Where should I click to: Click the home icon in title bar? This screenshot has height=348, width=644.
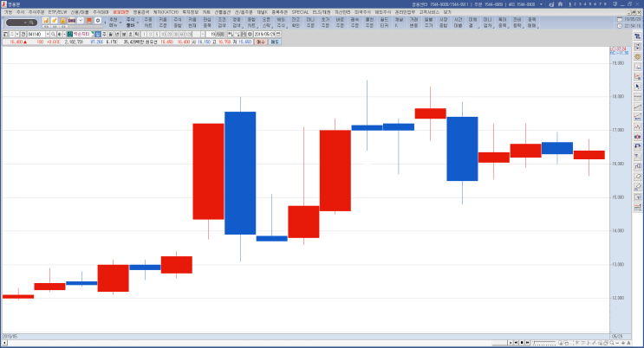coord(560,4)
